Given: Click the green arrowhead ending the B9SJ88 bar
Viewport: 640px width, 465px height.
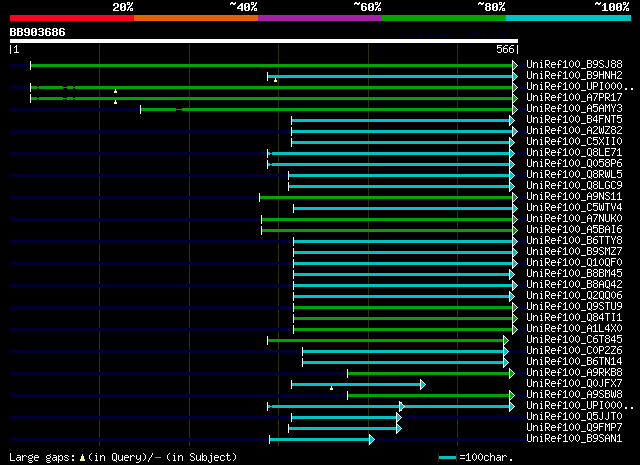Looking at the screenshot, I should click(515, 65).
